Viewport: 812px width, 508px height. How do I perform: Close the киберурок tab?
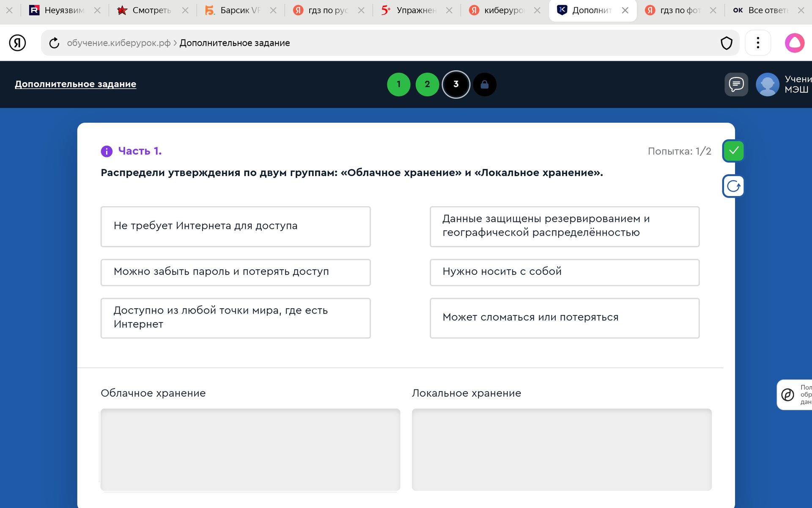[537, 10]
